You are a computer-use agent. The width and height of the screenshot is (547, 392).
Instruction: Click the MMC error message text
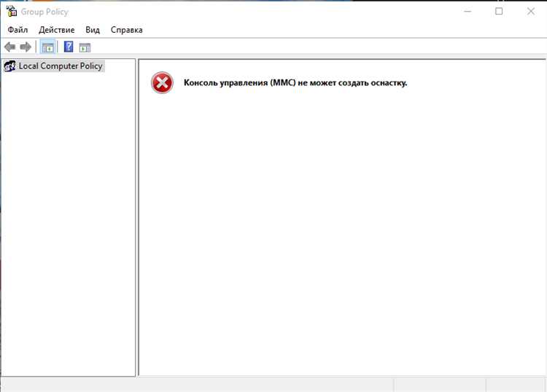[295, 83]
